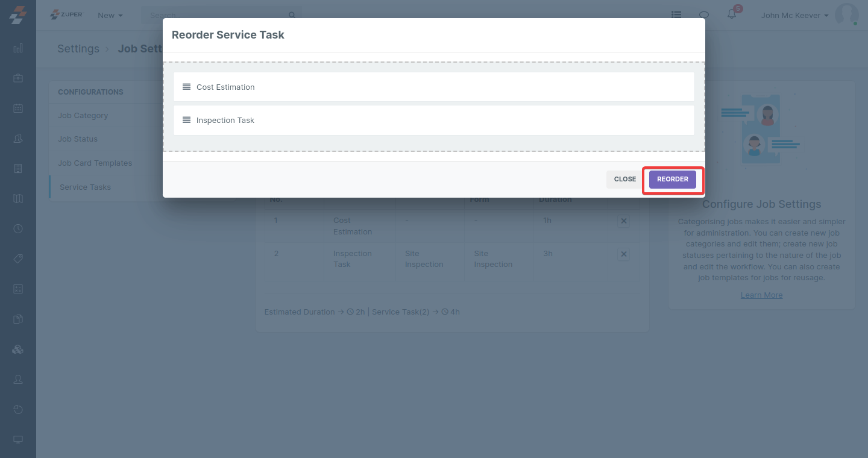Click the Zuper logo icon in the sidebar
Screen dimensions: 868x458
coord(17,15)
